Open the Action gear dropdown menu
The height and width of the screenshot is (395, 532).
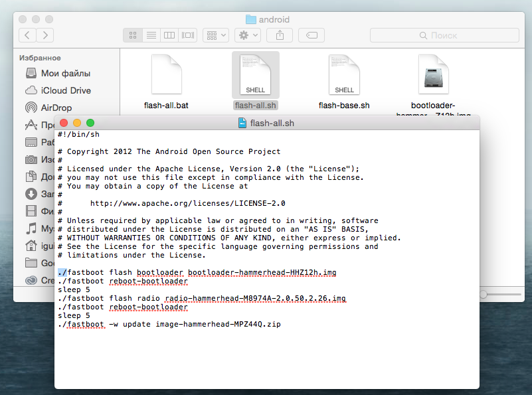248,35
